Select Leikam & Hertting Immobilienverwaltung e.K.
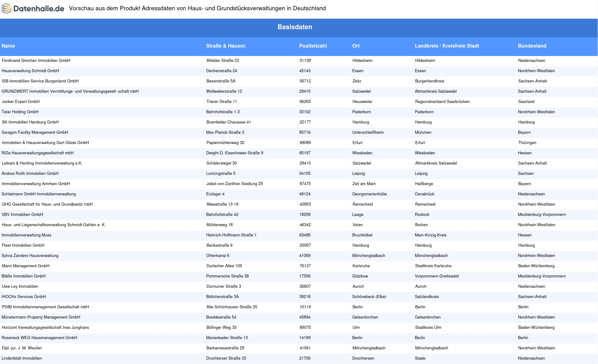Image resolution: width=598 pixels, height=364 pixels. (x=42, y=163)
